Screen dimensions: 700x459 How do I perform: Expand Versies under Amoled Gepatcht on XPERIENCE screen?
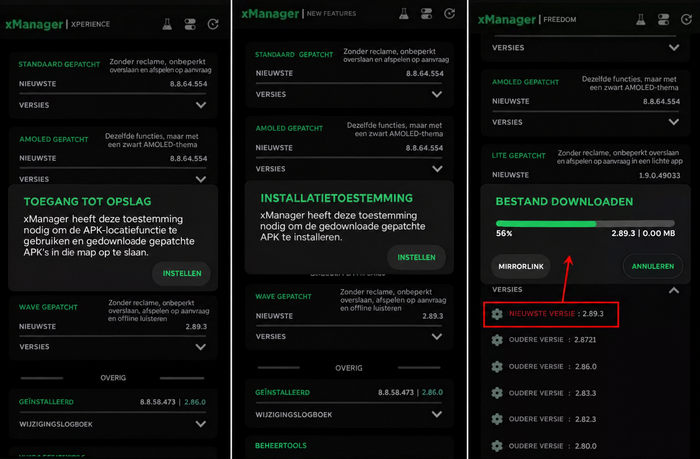[x=201, y=179]
